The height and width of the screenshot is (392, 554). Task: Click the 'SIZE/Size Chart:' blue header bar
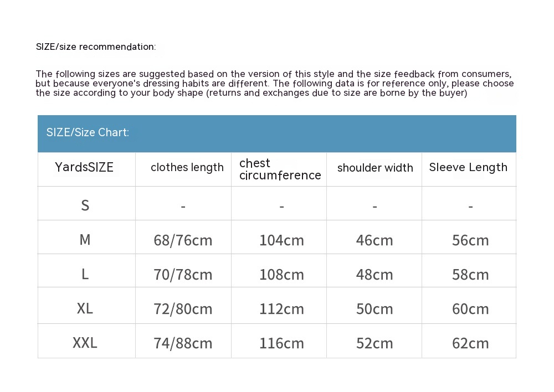pos(276,133)
